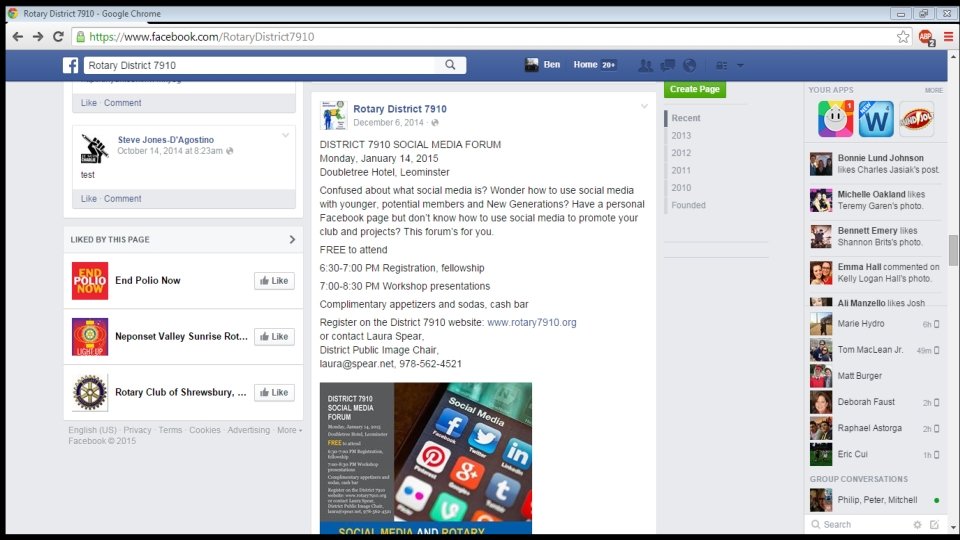Open the Adblock Plus extension icon
Image resolution: width=960 pixels, height=540 pixels.
tap(926, 37)
